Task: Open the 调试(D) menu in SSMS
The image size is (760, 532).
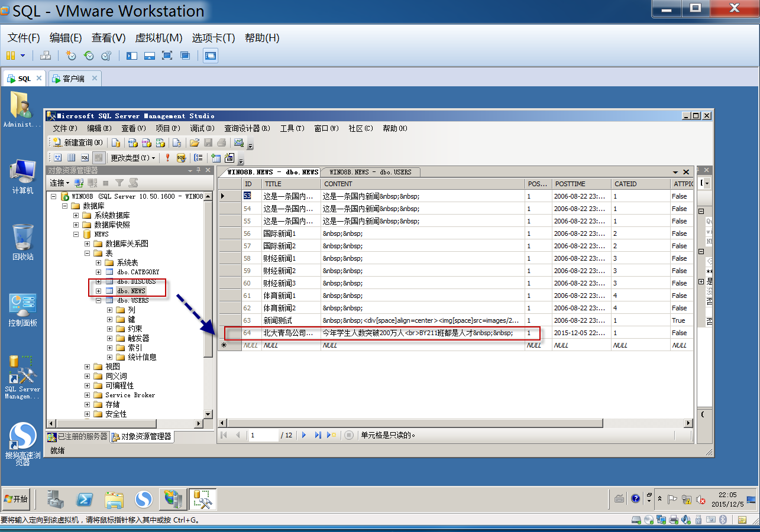Action: pos(202,128)
